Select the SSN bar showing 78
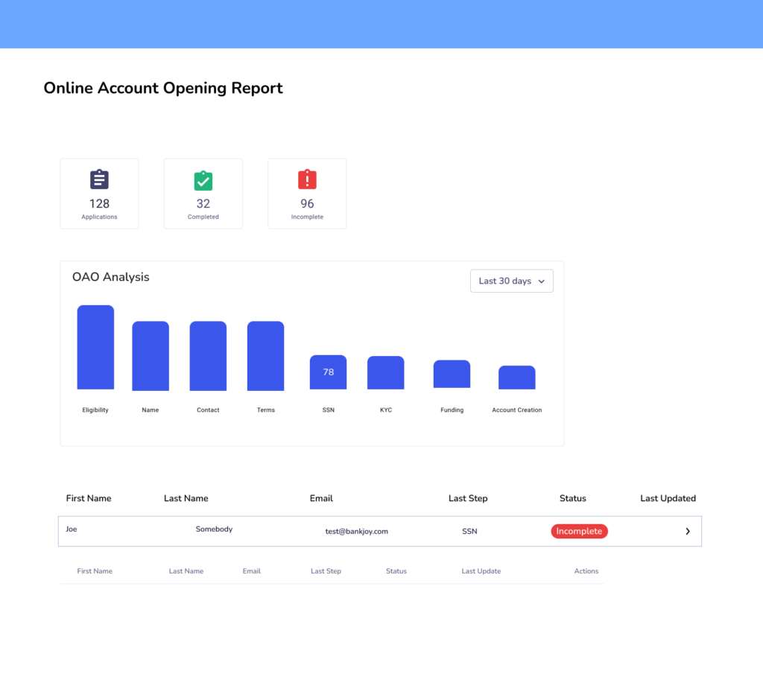 [328, 372]
